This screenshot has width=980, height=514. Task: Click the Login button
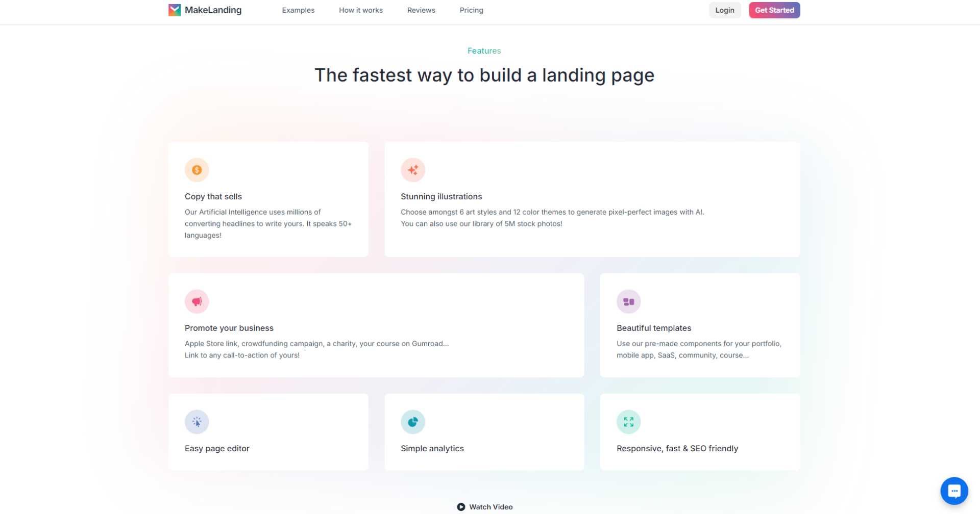(x=724, y=10)
